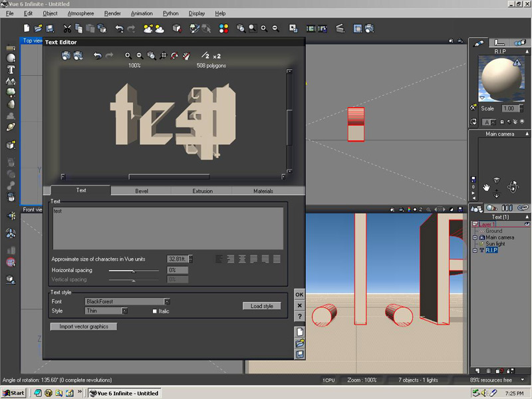
Task: Click the undo arrow in Text Editor toolbar
Action: [x=98, y=57]
